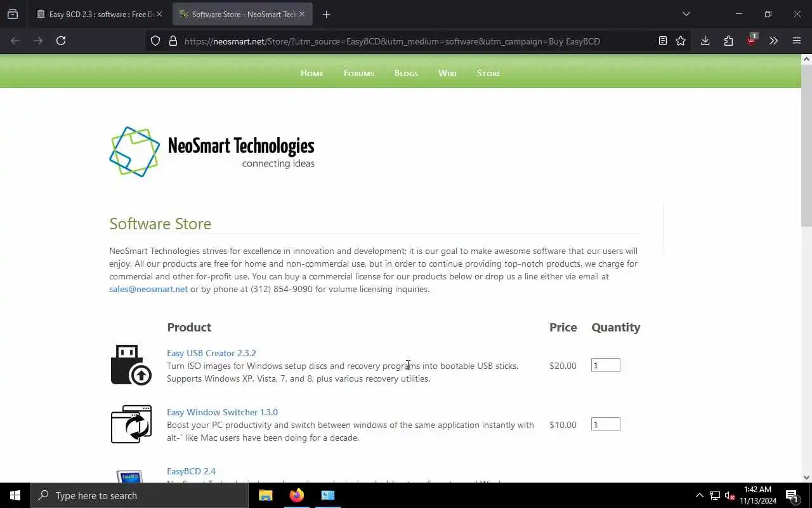This screenshot has width=812, height=508.
Task: Click the network tray icon
Action: click(715, 495)
